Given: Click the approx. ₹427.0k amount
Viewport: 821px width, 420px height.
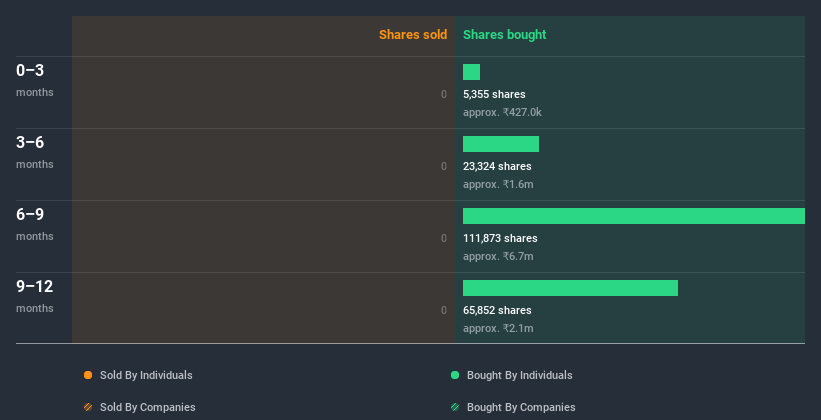Looking at the screenshot, I should tap(502, 112).
